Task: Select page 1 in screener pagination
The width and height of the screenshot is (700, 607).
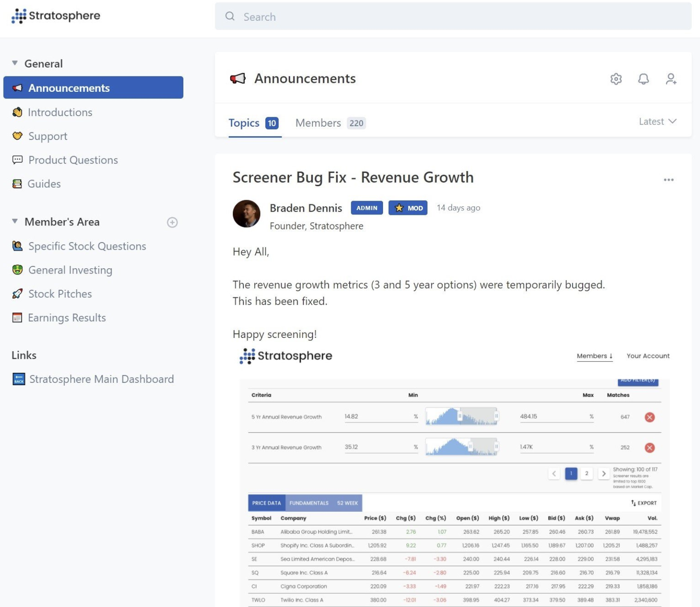Action: pos(571,474)
